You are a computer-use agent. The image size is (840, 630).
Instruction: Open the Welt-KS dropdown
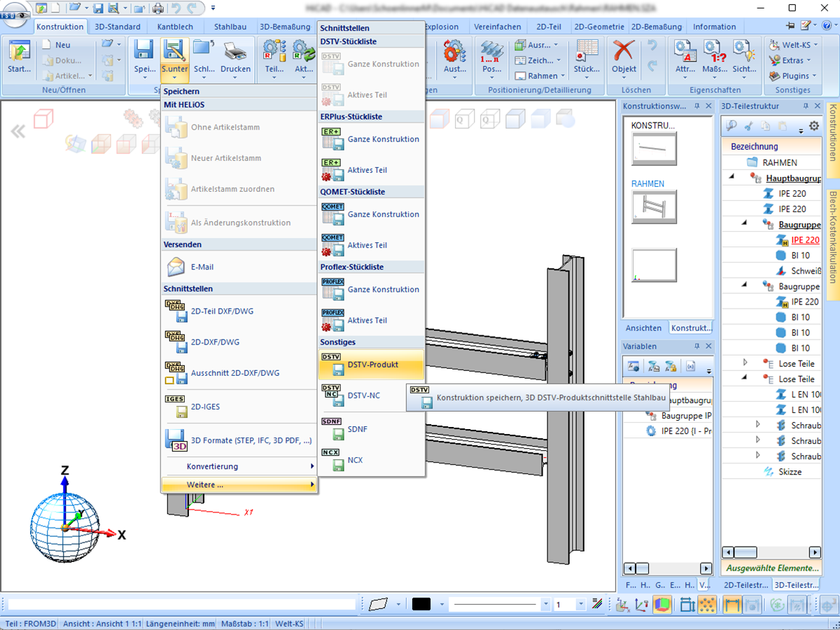tap(792, 45)
